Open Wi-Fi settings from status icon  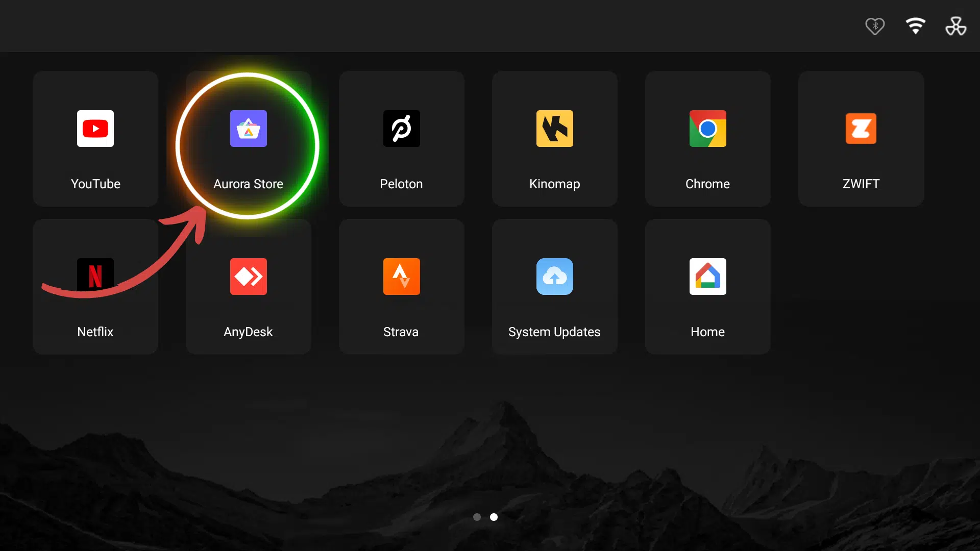(916, 26)
